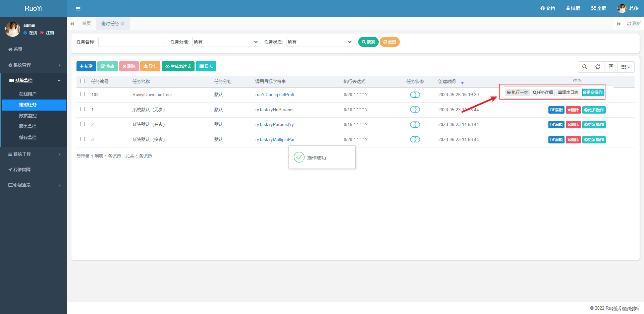Click the 删除 toolbar button

129,66
